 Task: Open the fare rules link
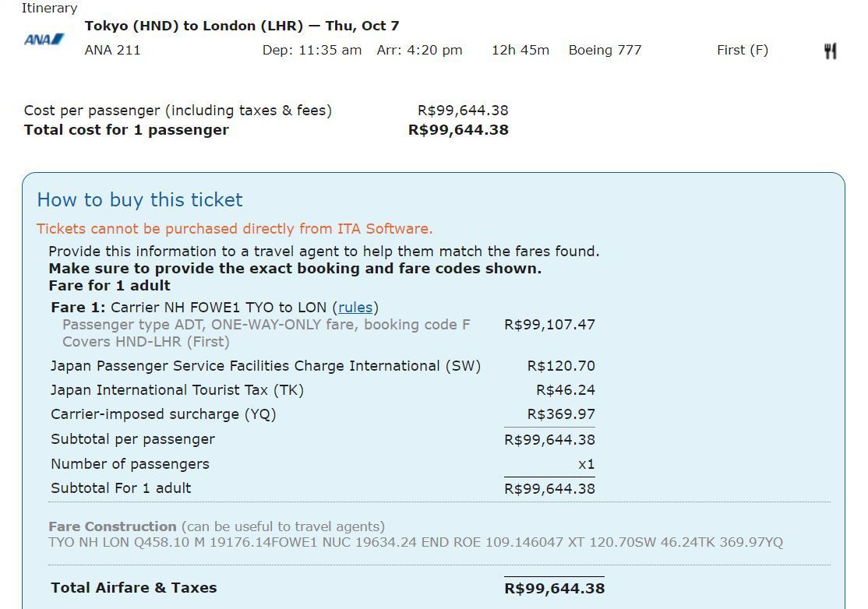pos(355,308)
